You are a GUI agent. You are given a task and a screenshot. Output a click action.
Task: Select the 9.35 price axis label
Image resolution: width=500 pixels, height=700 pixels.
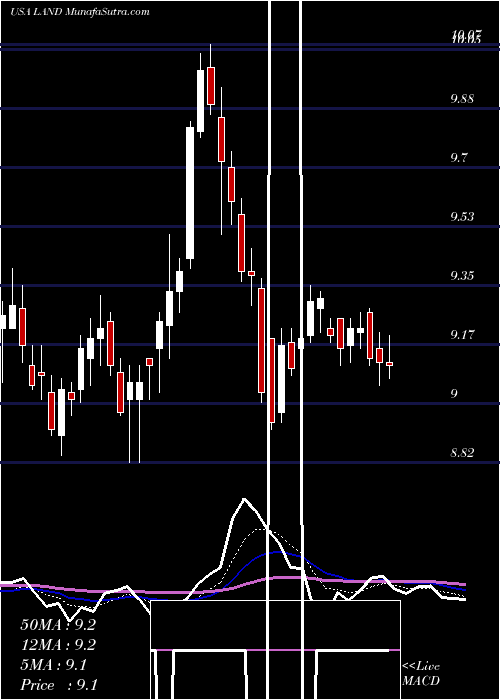coord(462,275)
